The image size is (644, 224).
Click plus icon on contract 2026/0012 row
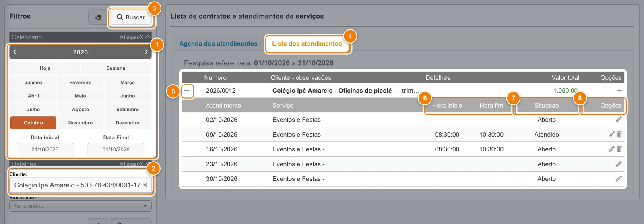click(x=619, y=91)
